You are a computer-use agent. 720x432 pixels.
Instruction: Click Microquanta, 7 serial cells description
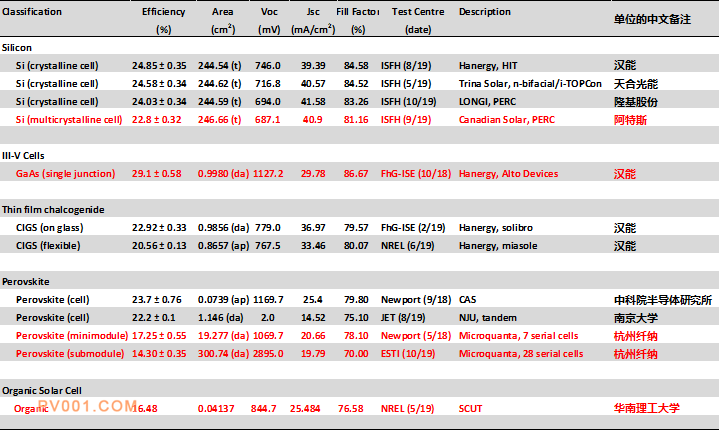coord(518,336)
